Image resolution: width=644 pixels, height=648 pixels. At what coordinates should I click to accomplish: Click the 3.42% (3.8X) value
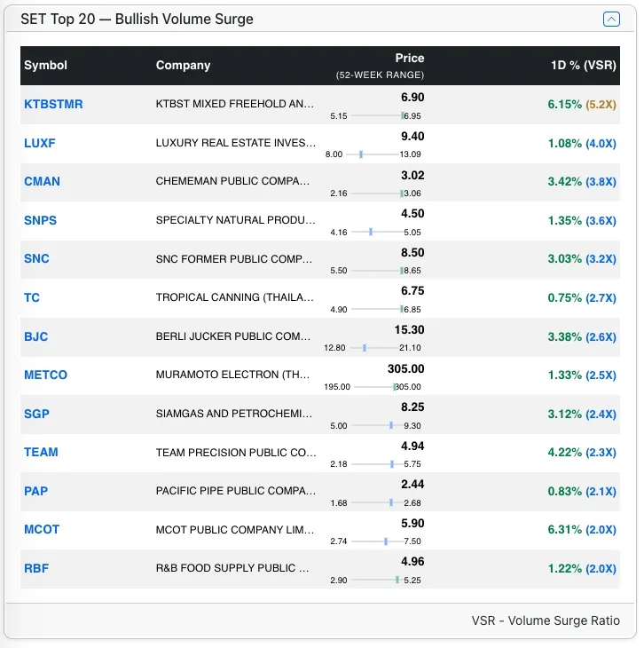pos(582,181)
